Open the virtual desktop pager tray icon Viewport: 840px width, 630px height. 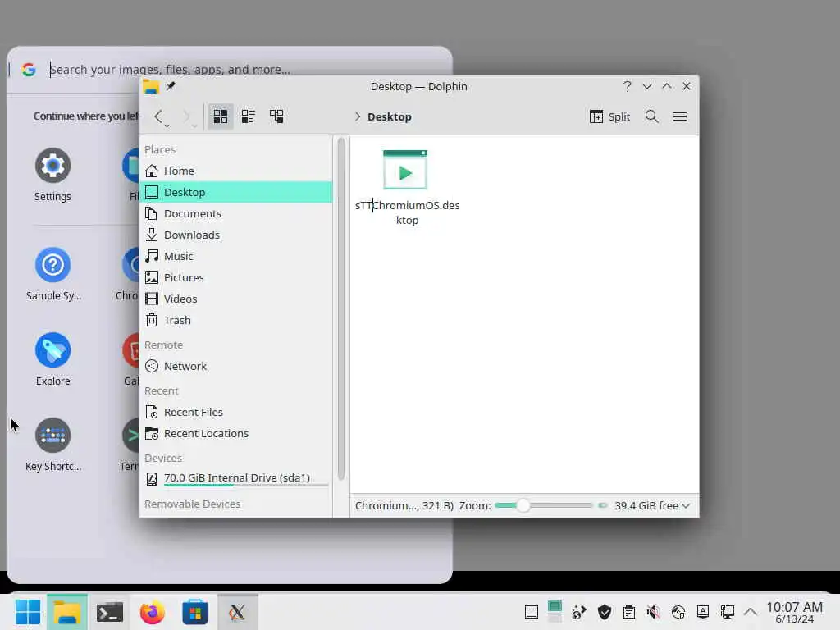[555, 612]
